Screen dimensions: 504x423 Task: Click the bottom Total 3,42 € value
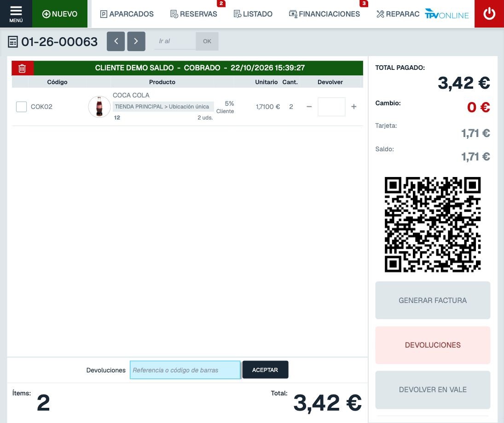(x=328, y=403)
